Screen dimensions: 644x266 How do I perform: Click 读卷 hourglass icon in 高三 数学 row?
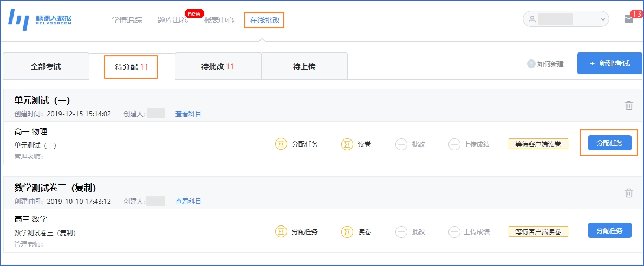click(348, 231)
